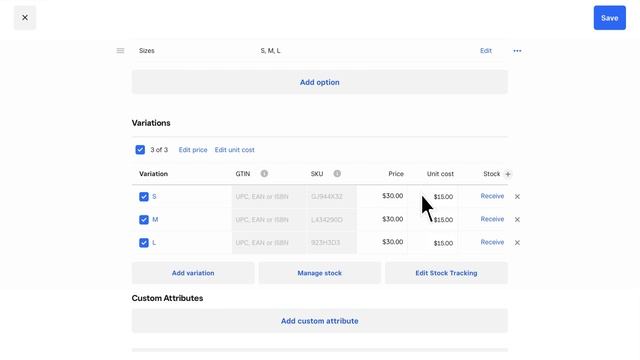Click the Save button

coord(609,18)
